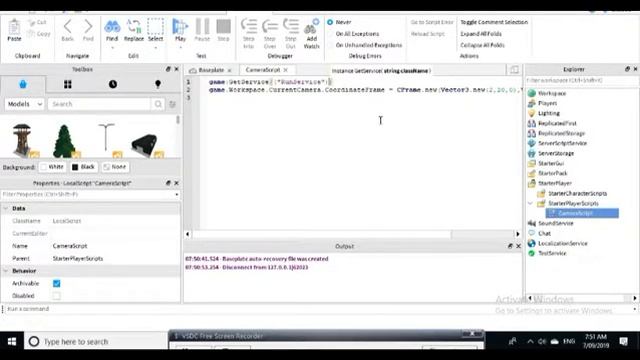Click the Cut button
This screenshot has height=360, width=640.
coord(38,22)
